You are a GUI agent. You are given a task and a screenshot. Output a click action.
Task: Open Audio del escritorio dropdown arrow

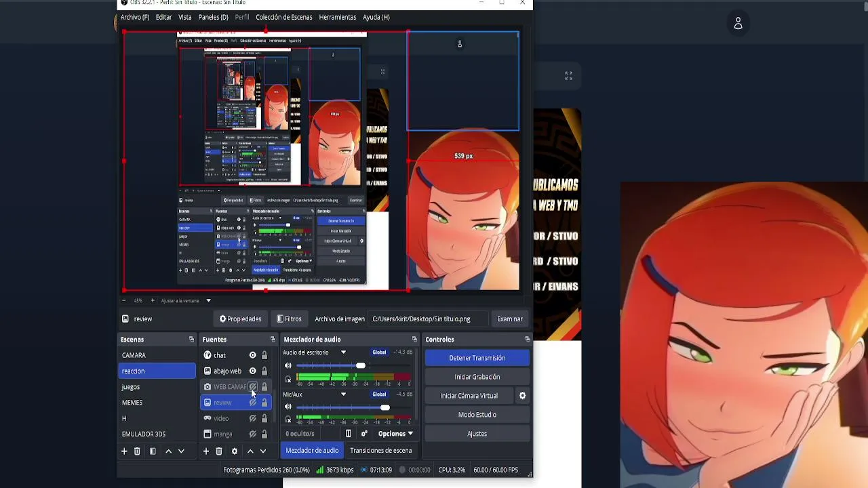tap(343, 352)
